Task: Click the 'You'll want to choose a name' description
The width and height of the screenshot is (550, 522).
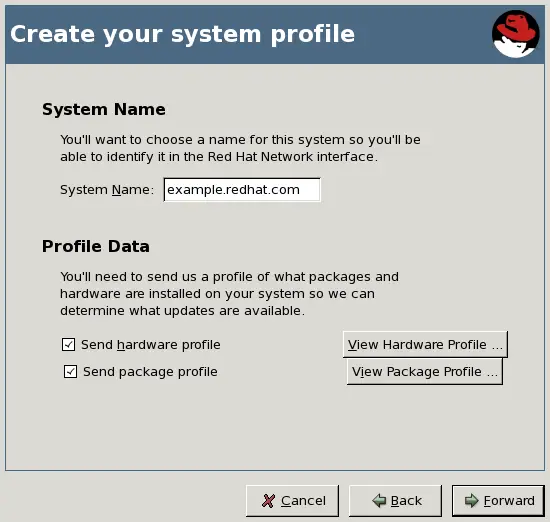Action: pos(240,148)
